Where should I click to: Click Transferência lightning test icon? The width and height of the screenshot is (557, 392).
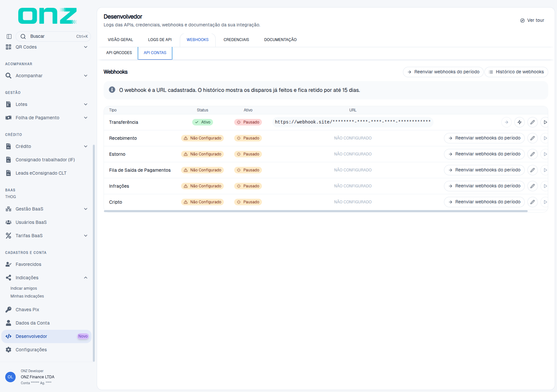coord(519,122)
